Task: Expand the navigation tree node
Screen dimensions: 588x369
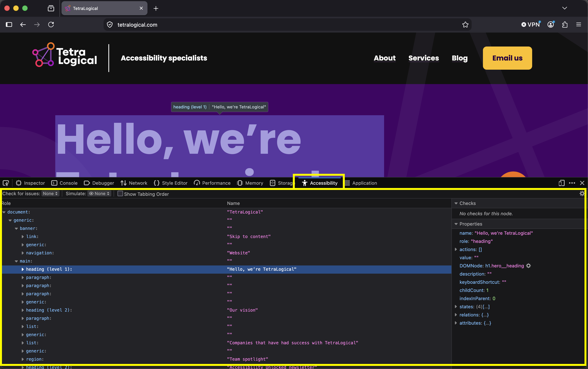Action: [23, 253]
